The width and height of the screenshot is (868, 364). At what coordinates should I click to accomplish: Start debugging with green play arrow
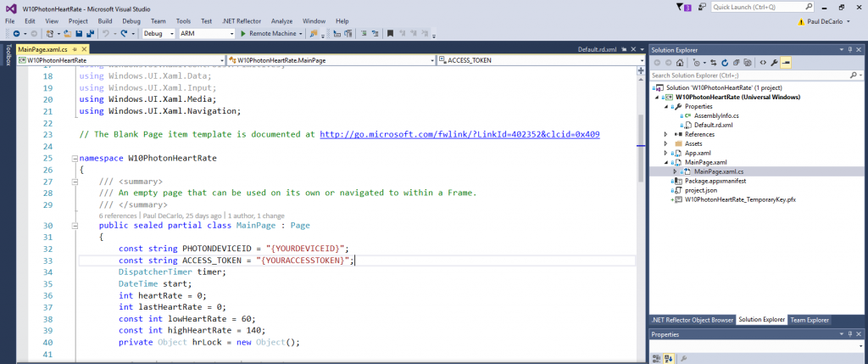click(243, 33)
